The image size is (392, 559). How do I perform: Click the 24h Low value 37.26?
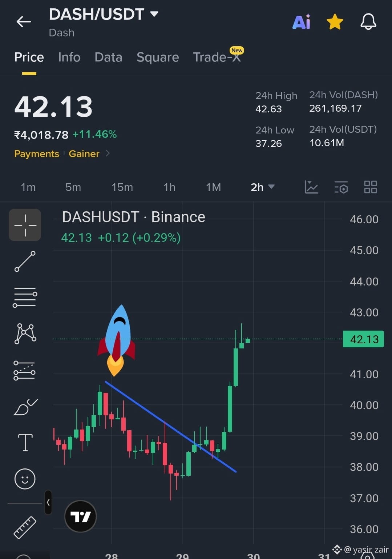pyautogui.click(x=268, y=143)
